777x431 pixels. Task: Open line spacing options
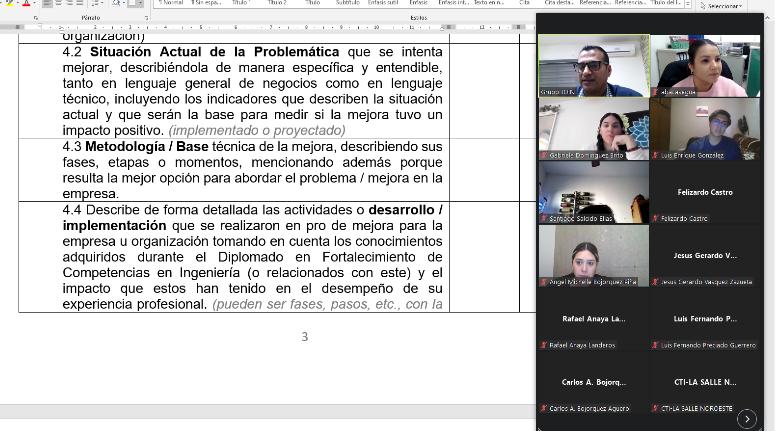point(97,3)
